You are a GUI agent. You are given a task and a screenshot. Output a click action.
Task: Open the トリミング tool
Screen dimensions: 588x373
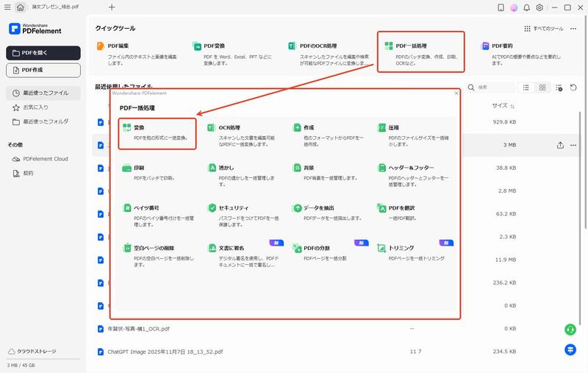(412, 252)
